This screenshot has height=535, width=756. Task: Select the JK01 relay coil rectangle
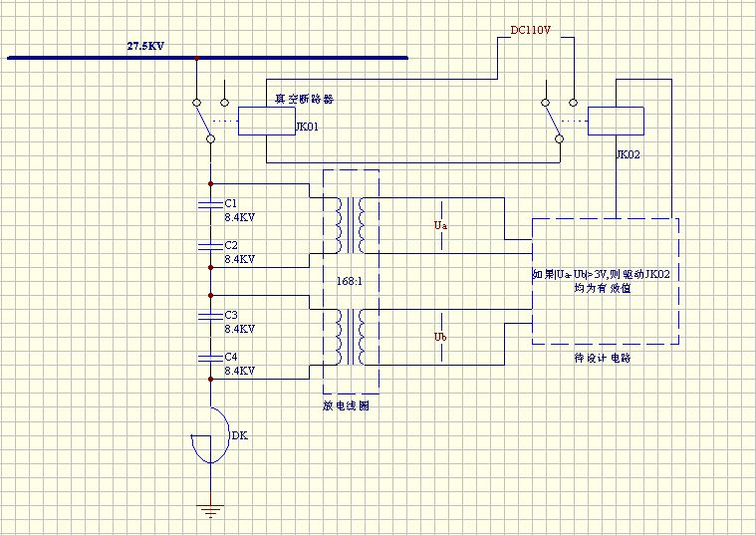pos(267,122)
